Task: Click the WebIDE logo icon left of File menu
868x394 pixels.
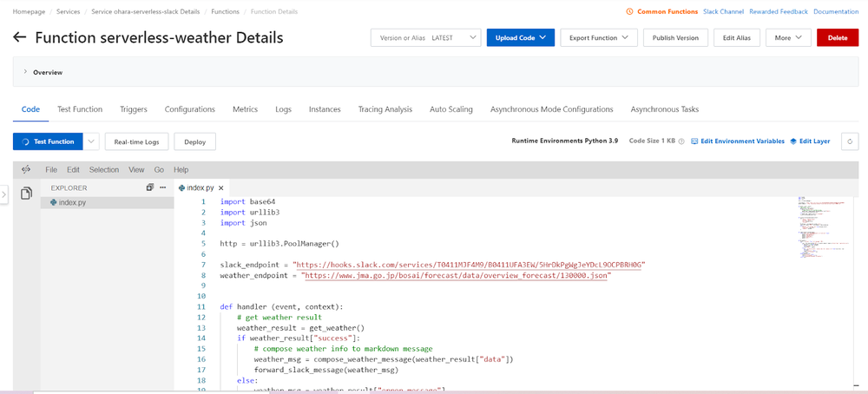Action: pos(26,170)
